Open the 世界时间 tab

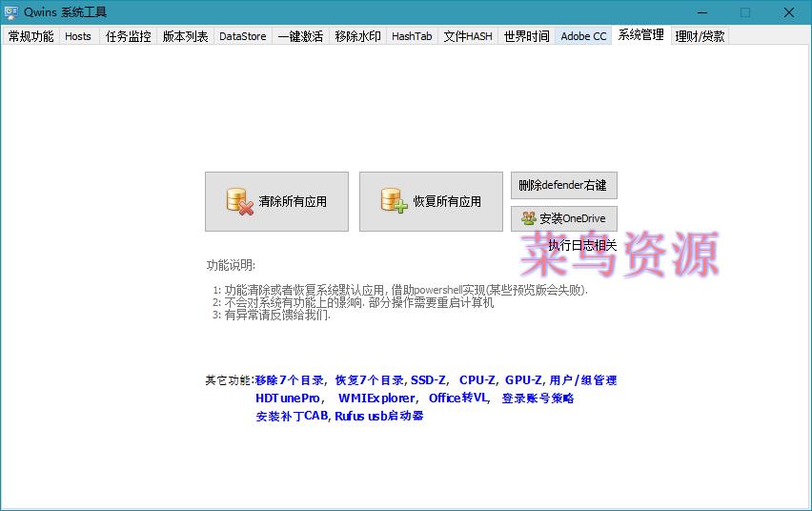(x=526, y=36)
